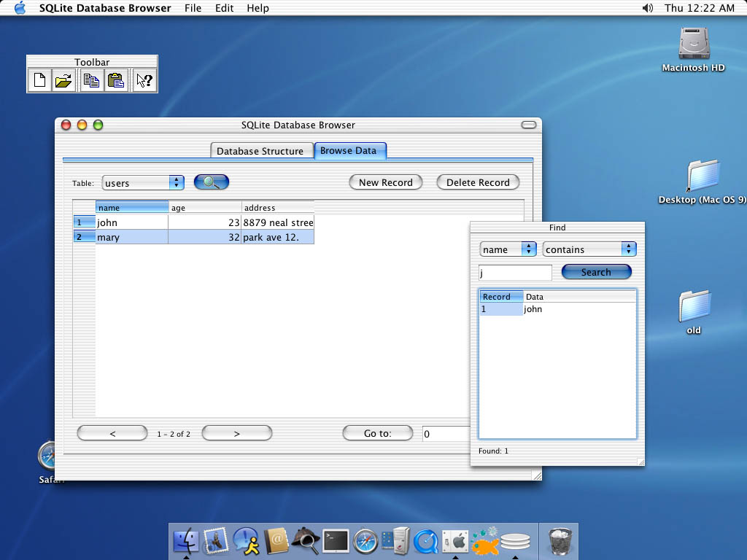747x560 pixels.
Task: Open the Help menu
Action: click(x=258, y=8)
